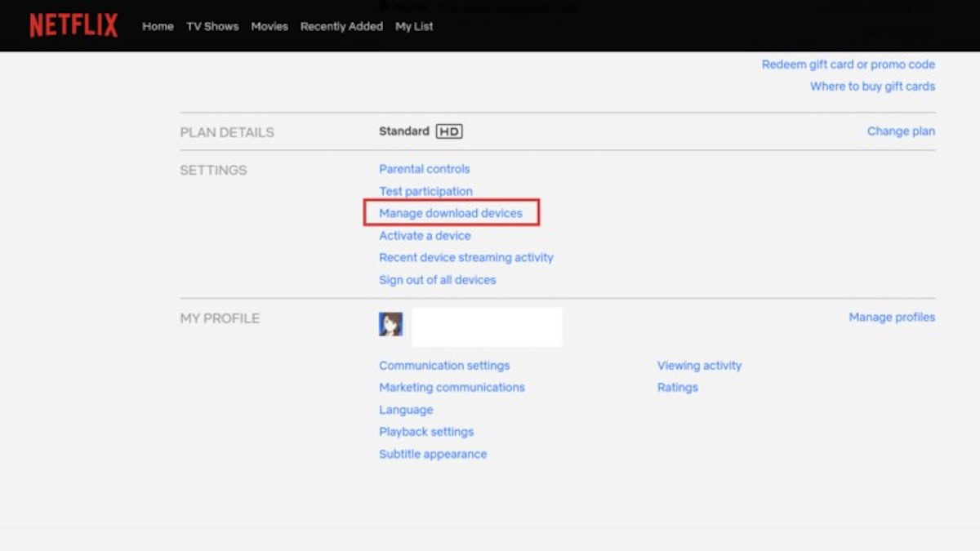The height and width of the screenshot is (551, 980).
Task: Select Recently Added in navigation bar
Action: pos(341,26)
